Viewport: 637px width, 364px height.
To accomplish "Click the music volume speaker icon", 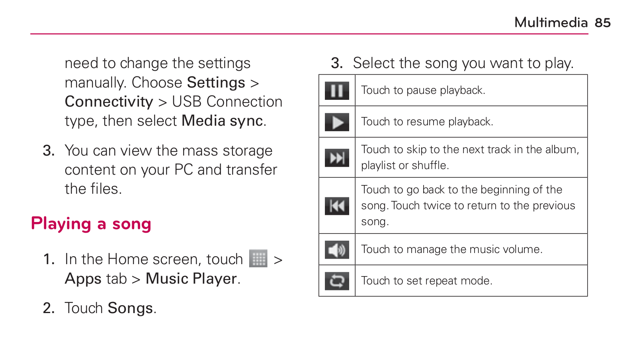I will click(x=337, y=250).
